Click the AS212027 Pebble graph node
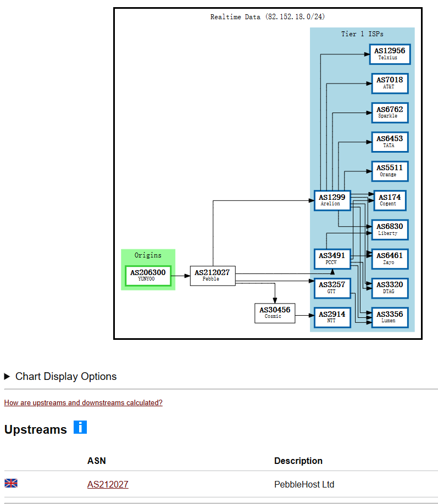The width and height of the screenshot is (438, 504). 213,276
